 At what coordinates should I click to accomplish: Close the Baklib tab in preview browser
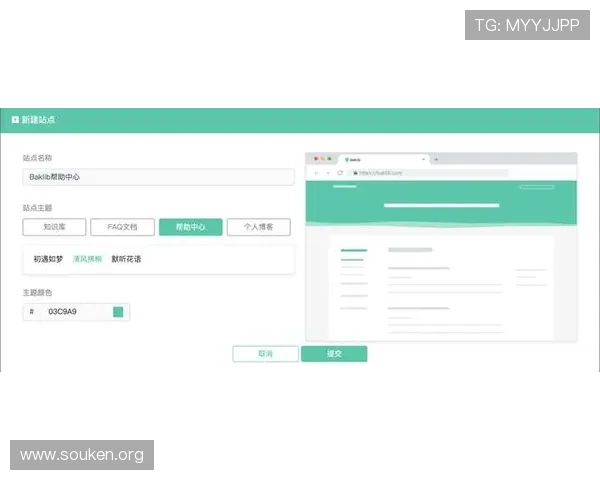tap(424, 159)
